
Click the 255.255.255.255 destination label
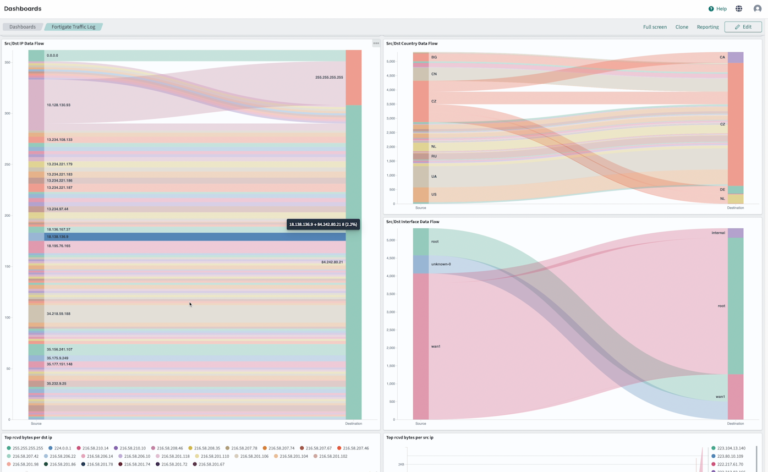[329, 77]
